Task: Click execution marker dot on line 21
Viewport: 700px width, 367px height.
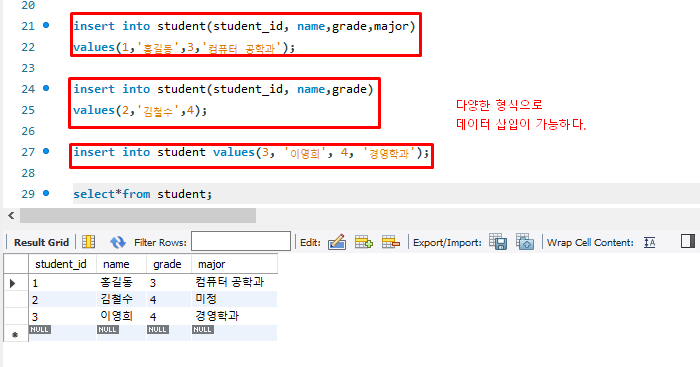Action: (46, 25)
